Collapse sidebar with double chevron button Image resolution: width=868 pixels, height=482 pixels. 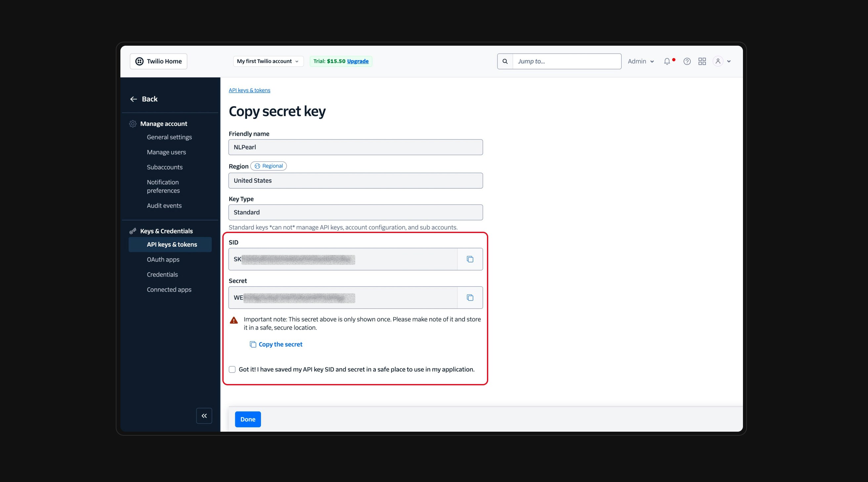coord(204,415)
